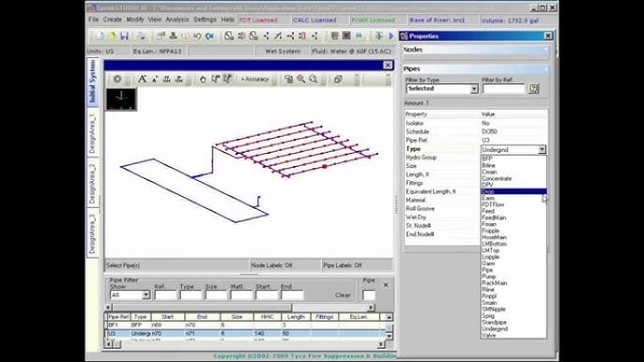Image resolution: width=644 pixels, height=362 pixels.
Task: Click 'Wet System' in the status strip
Action: coord(283,52)
